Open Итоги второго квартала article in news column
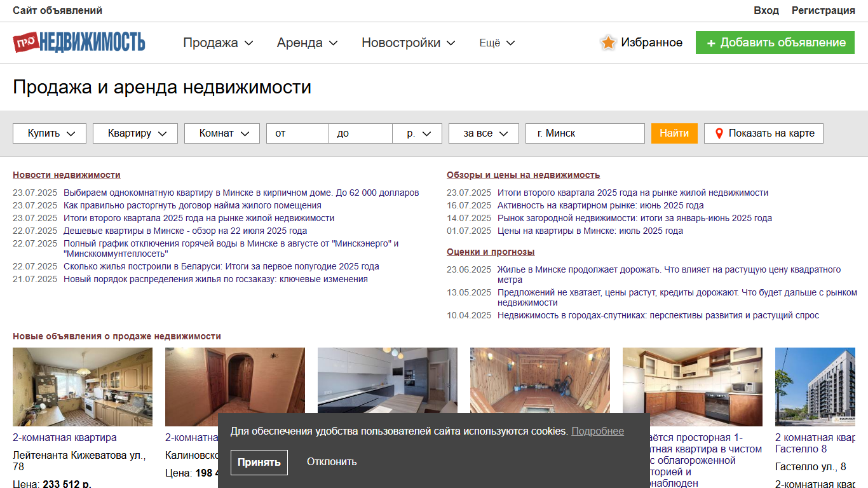 tap(199, 218)
